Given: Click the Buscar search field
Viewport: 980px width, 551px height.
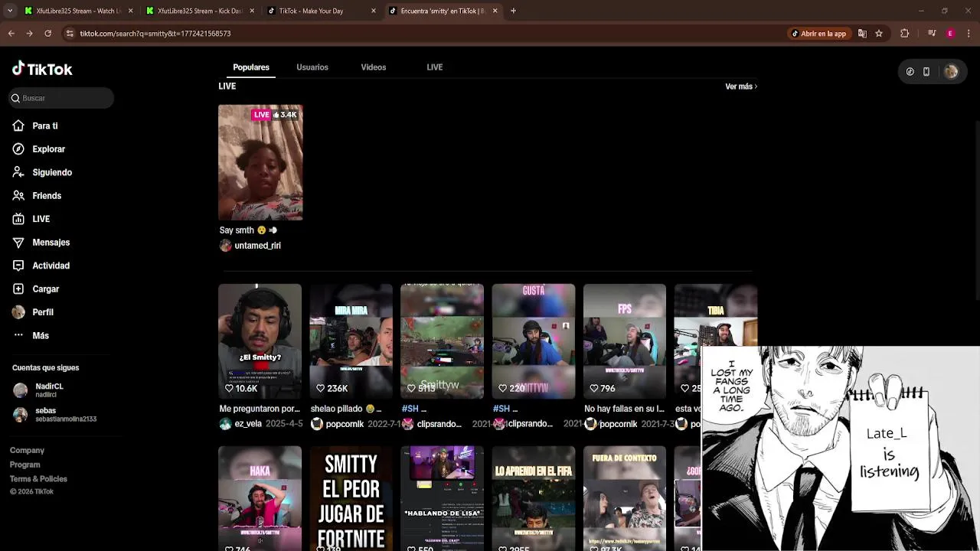Looking at the screenshot, I should 62,98.
